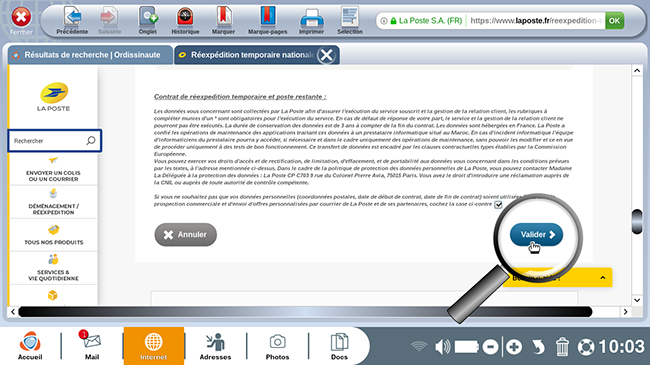The image size is (650, 365).
Task: Collapse the yellow help panel chevron
Action: pyautogui.click(x=603, y=278)
